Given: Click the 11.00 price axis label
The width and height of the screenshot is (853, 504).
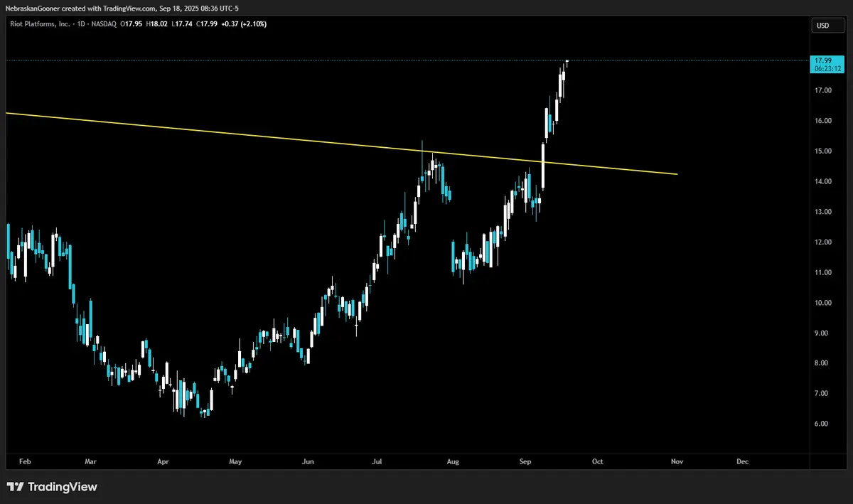Looking at the screenshot, I should [823, 272].
